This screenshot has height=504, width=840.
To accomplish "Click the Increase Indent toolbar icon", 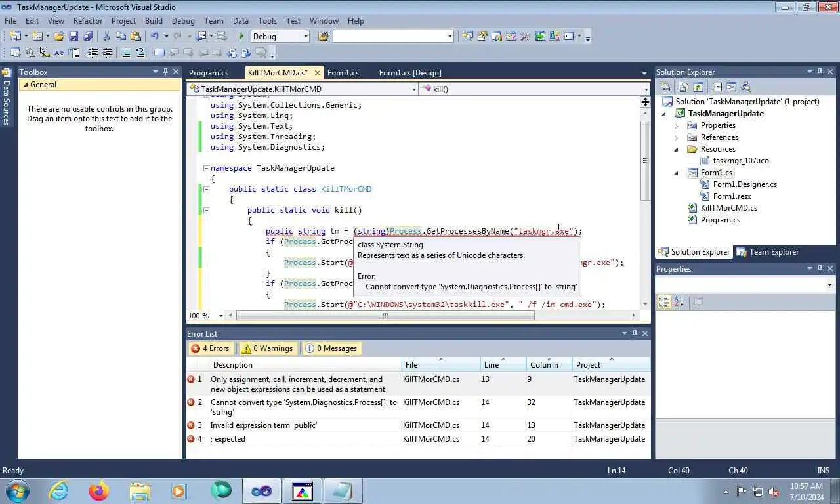I will (x=107, y=53).
